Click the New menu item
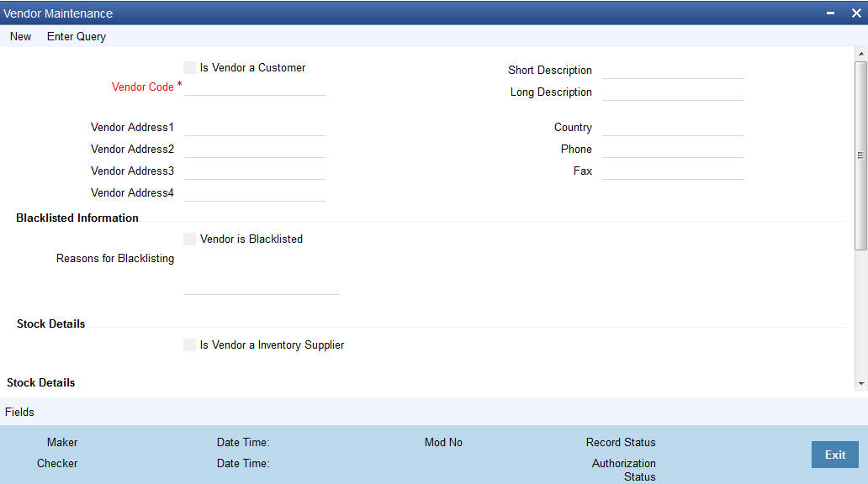 [20, 36]
